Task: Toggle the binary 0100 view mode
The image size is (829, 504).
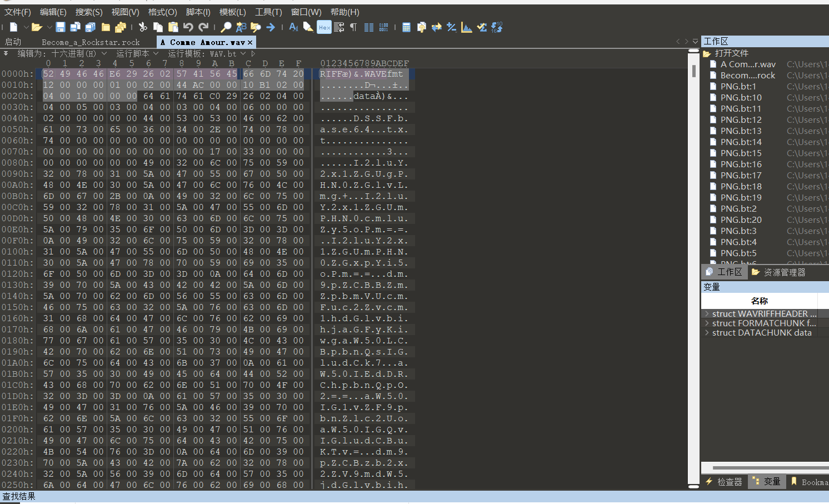Action: [384, 27]
